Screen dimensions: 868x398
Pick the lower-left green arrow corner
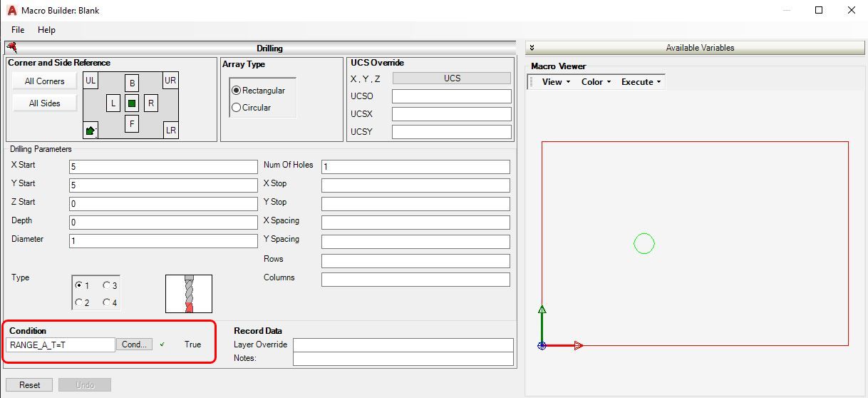[91, 131]
